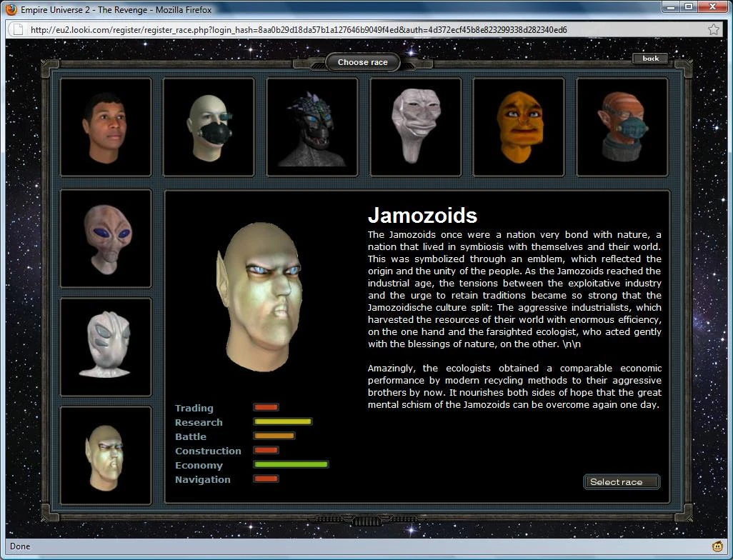Click the yellow Research stat bar
733x560 pixels.
point(283,421)
